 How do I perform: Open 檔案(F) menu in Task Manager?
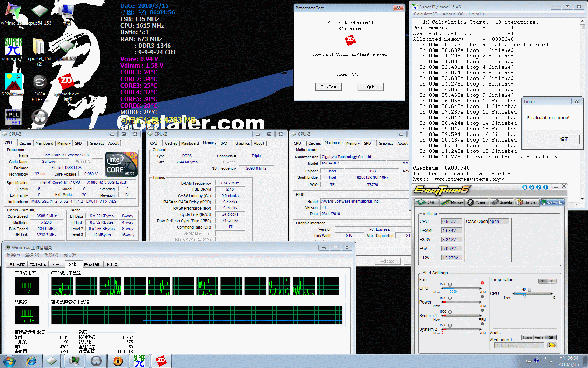coord(13,255)
